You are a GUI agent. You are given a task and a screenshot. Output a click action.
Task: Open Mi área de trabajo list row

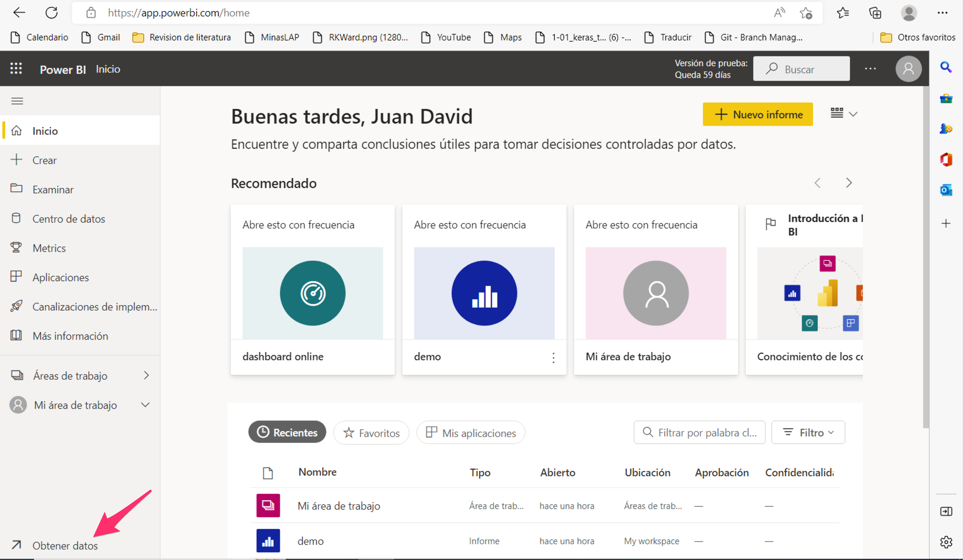pos(545,505)
